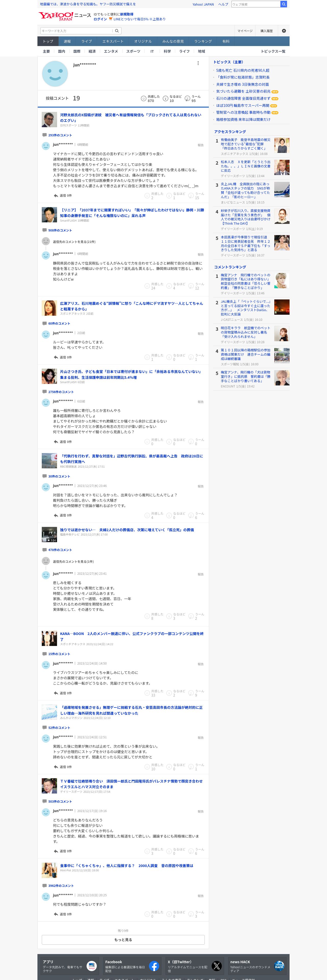Click うーん icon on どちらの意見も comment
This screenshot has height=980, width=327.
(x=191, y=851)
